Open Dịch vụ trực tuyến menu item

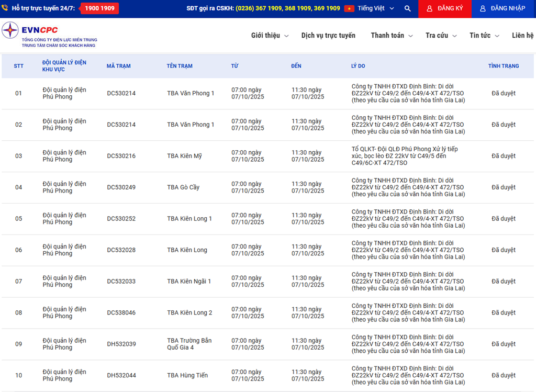(328, 36)
